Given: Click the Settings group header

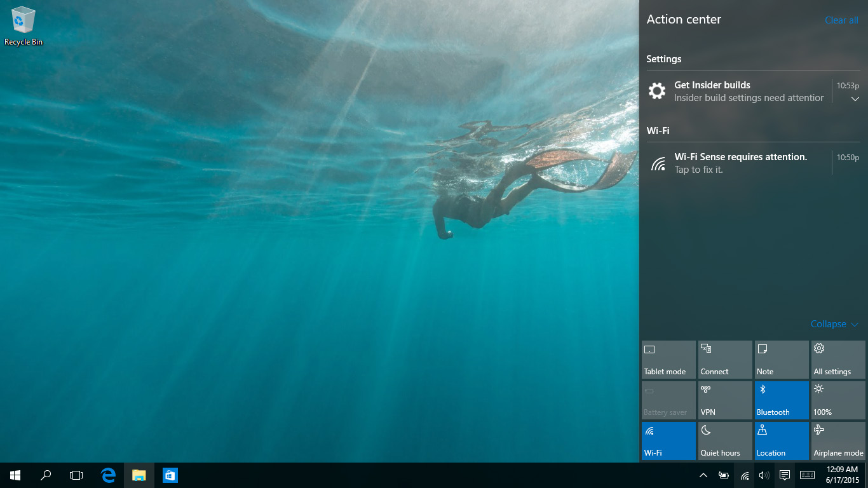Looking at the screenshot, I should point(663,59).
